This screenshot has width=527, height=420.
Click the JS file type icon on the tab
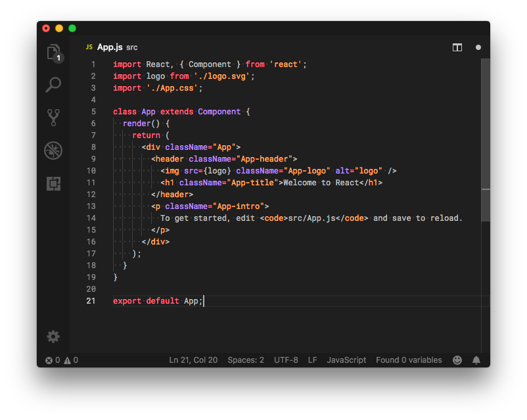89,47
